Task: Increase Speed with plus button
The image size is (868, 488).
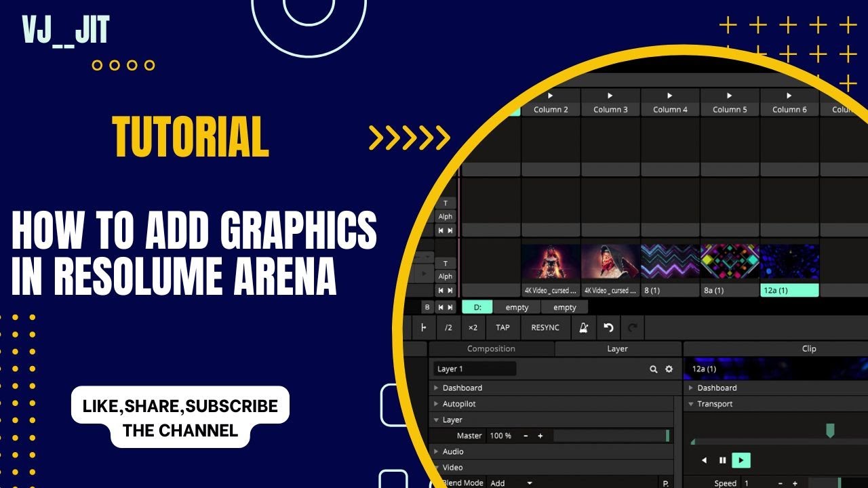Action: [x=795, y=483]
